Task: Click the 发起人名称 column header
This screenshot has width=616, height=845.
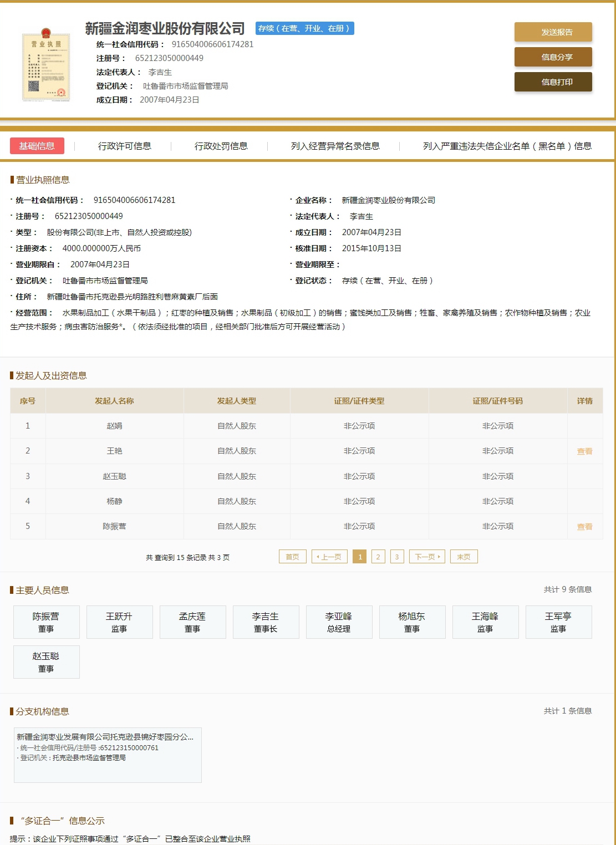Action: tap(114, 401)
